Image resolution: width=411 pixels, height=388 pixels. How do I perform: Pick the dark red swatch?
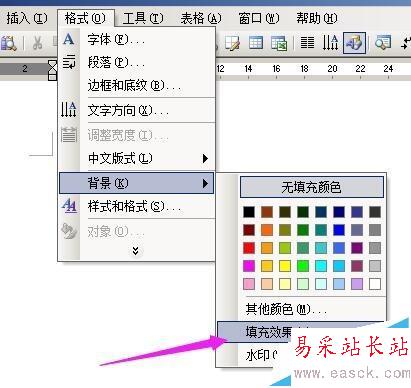249,230
